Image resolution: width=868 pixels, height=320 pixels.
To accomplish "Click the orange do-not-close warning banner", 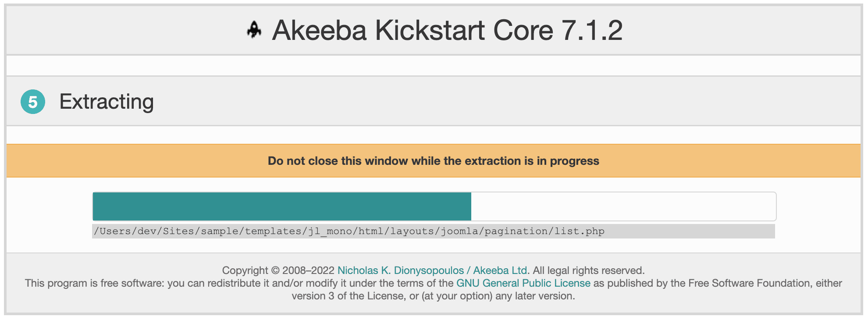I will coord(433,161).
